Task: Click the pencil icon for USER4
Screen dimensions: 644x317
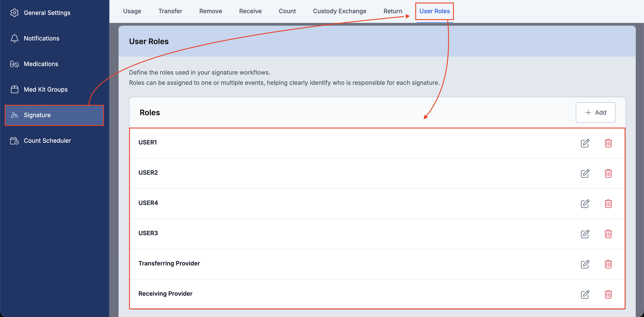Action: [x=585, y=204]
